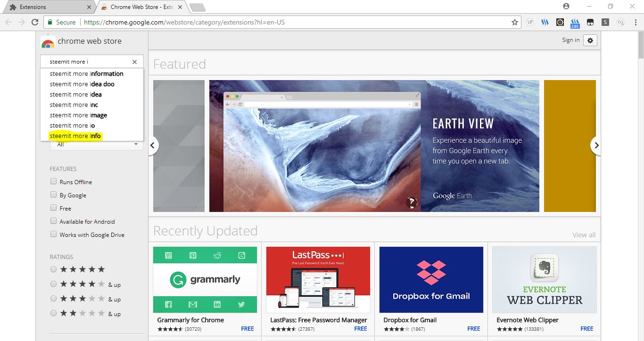Open the Chrome three-dot menu
Image resolution: width=644 pixels, height=341 pixels.
point(635,22)
